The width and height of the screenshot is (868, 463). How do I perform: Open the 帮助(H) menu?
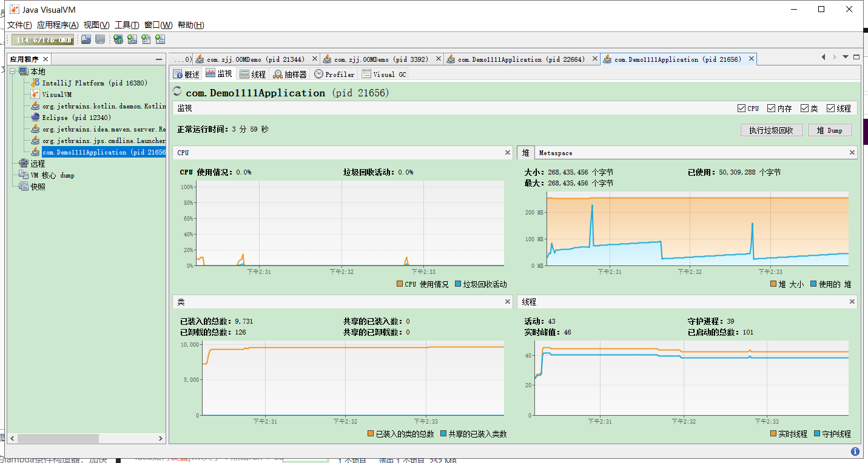[x=190, y=25]
